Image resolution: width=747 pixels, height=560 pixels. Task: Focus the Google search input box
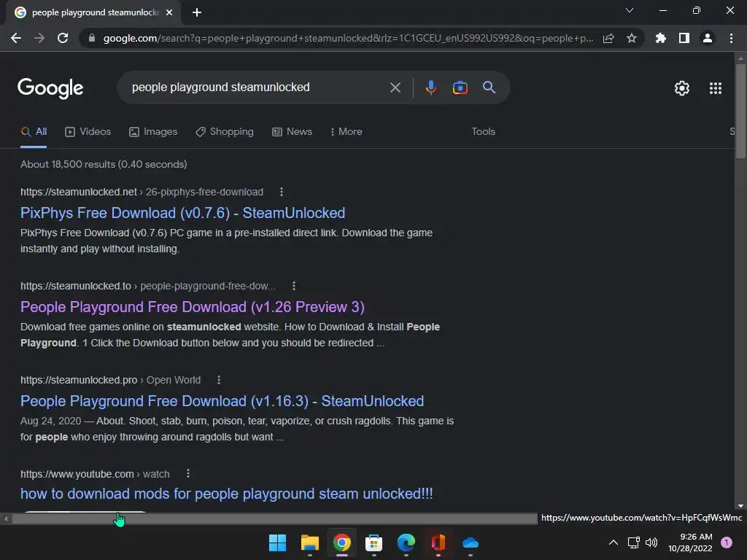point(258,87)
